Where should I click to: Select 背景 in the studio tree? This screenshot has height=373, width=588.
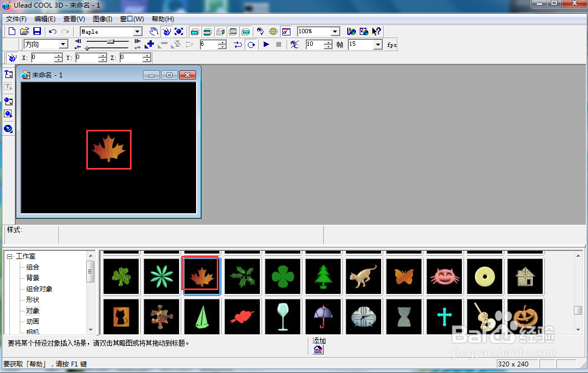coord(33,278)
